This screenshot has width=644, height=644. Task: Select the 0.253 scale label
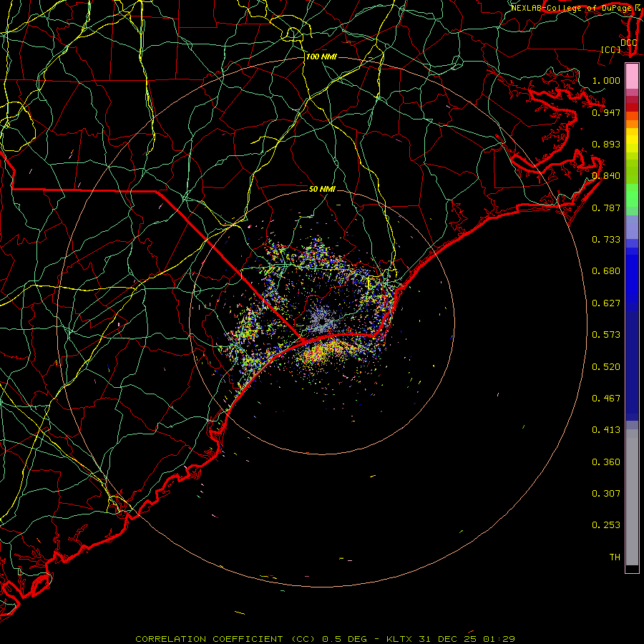pos(606,525)
